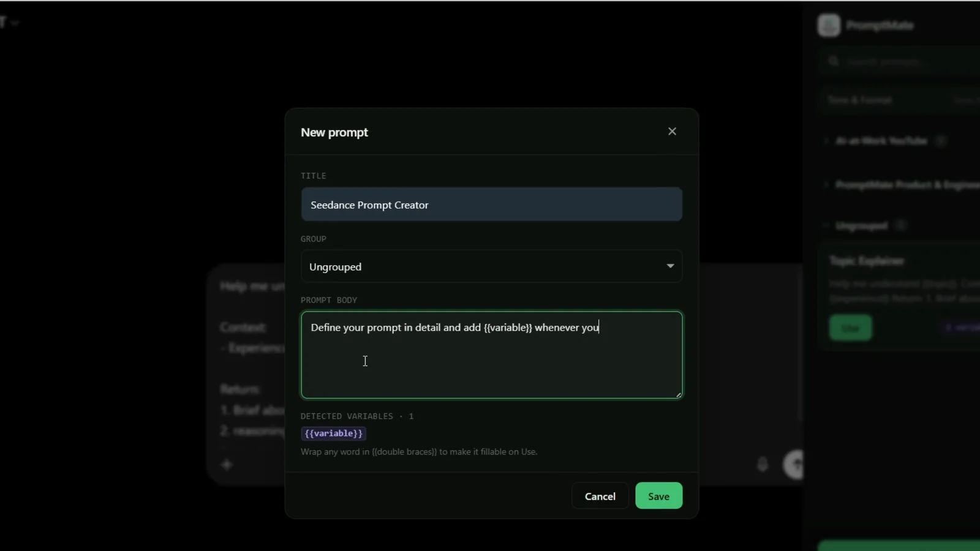The height and width of the screenshot is (551, 980).
Task: Click inside the prompt body text area
Action: point(491,355)
